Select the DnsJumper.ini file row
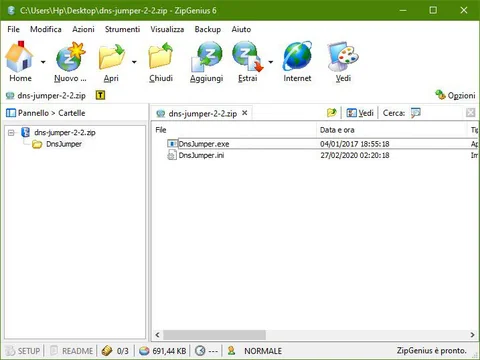 [322, 155]
